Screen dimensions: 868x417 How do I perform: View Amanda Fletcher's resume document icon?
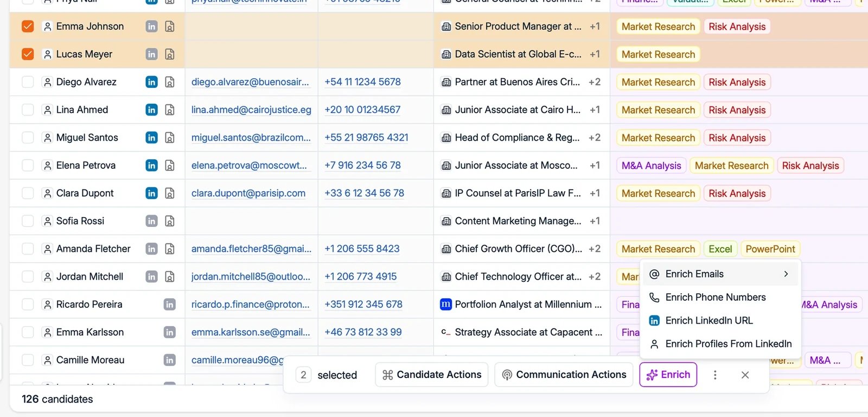point(170,249)
